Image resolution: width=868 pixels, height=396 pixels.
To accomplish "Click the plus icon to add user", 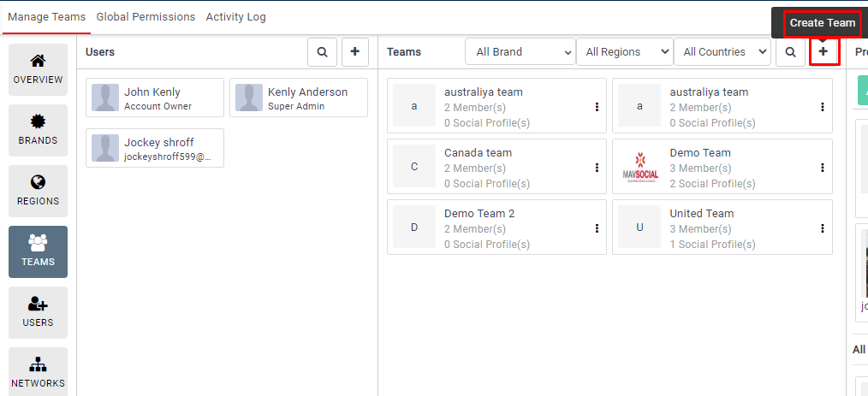I will tap(354, 52).
